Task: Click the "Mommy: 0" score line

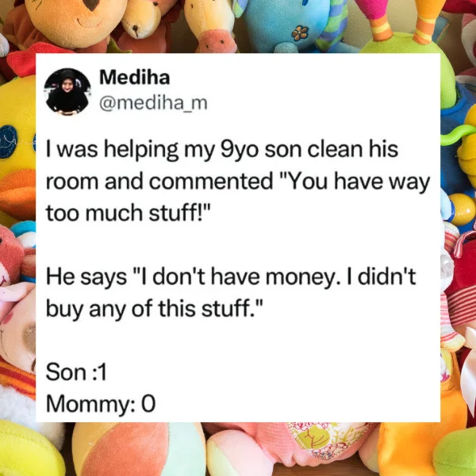Action: pyautogui.click(x=101, y=404)
